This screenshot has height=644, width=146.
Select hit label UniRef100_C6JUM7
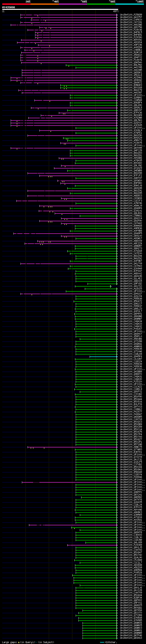point(131,359)
